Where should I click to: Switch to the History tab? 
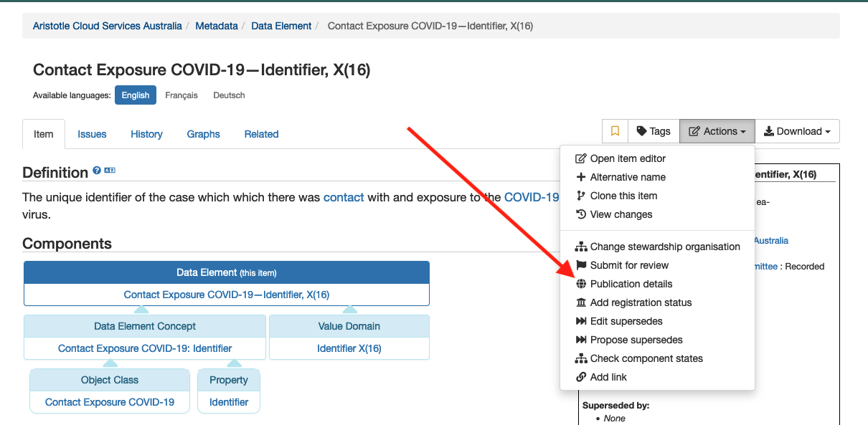146,134
